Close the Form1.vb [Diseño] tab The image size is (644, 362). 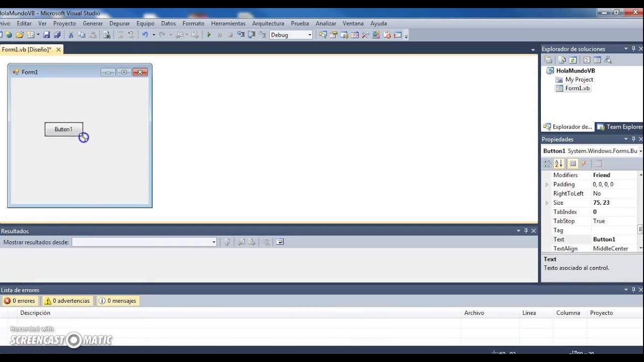pos(58,49)
